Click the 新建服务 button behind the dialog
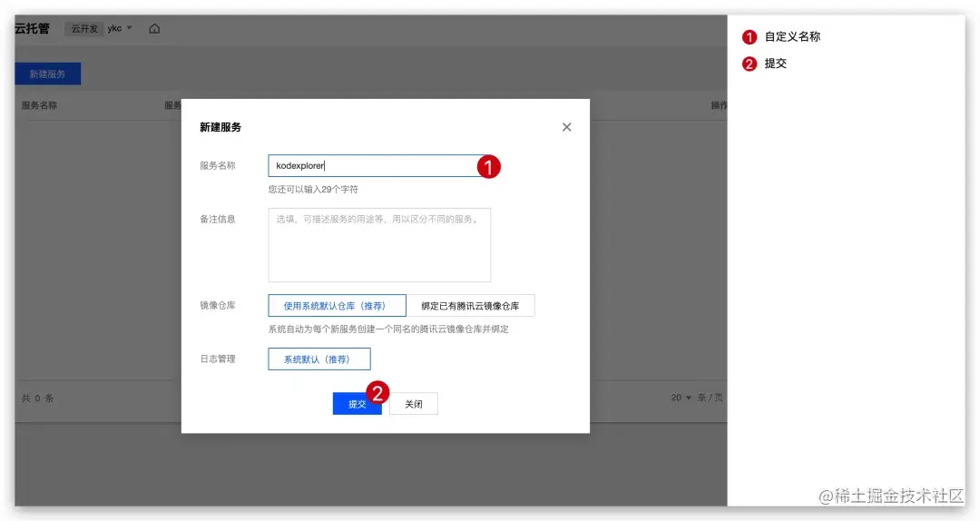Image resolution: width=980 pixels, height=521 pixels. [47, 74]
